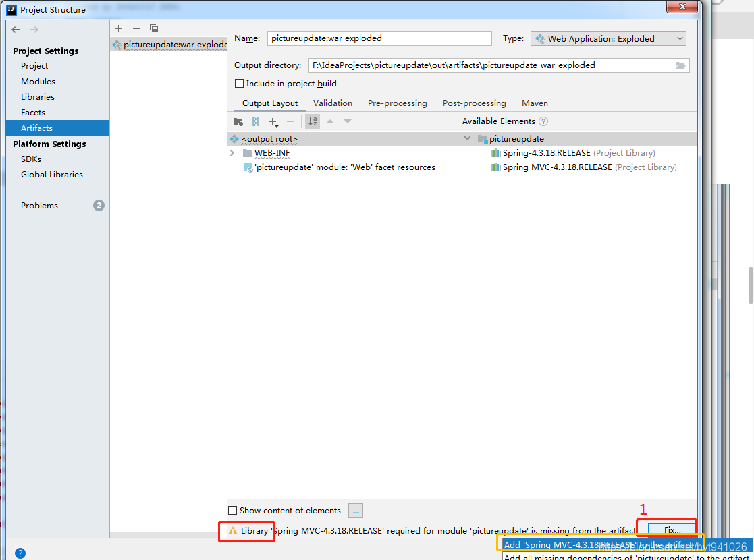Remove element from output layout toolbar
Image resolution: width=754 pixels, height=560 pixels.
point(290,121)
